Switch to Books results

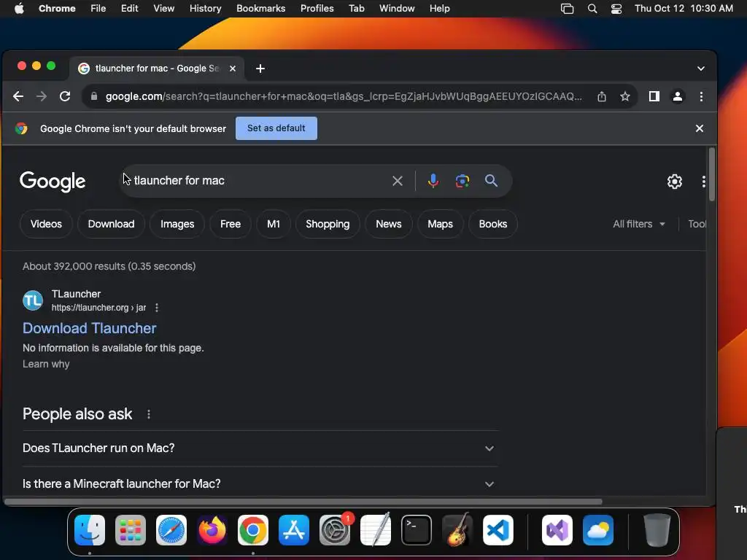493,225
